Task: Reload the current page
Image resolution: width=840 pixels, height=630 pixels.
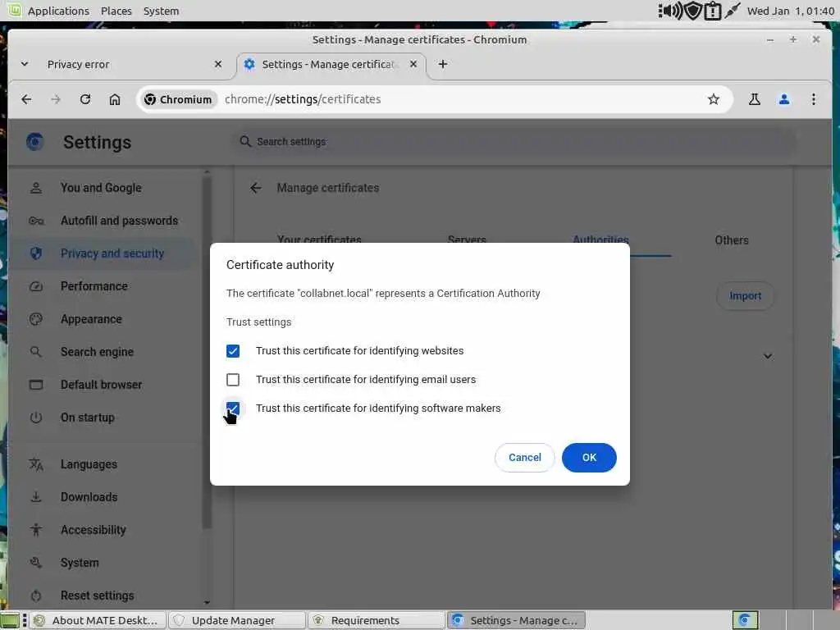Action: point(85,99)
